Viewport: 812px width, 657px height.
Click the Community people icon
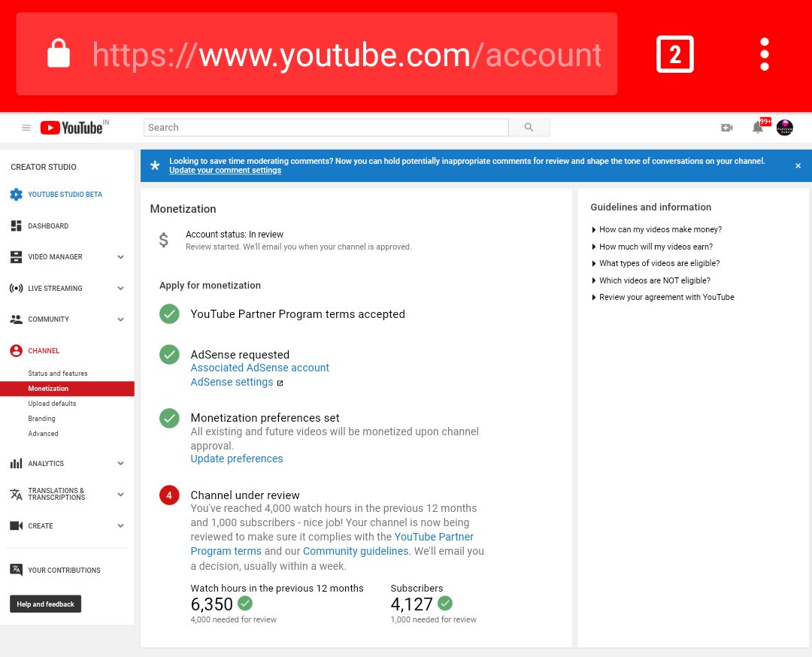(16, 319)
